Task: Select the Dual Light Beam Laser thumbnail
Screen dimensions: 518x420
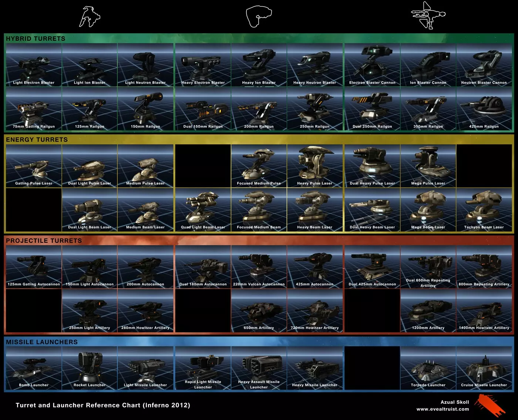Action: pyautogui.click(x=90, y=210)
